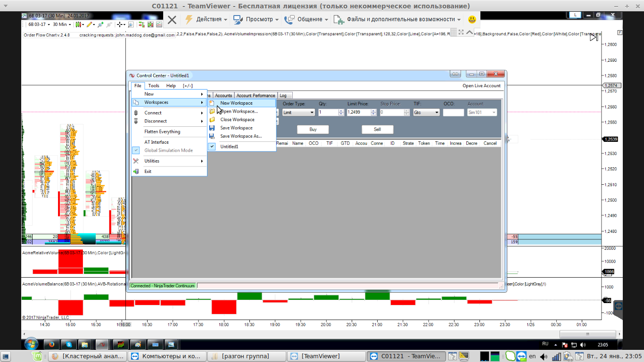This screenshot has width=644, height=362.
Task: Switch to the Accounts tab
Action: pyautogui.click(x=223, y=95)
